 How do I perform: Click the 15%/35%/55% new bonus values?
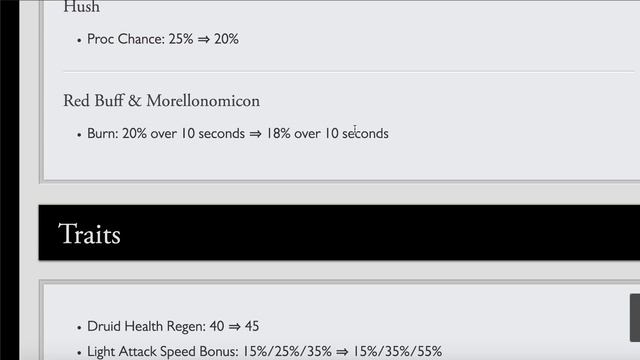pyautogui.click(x=397, y=351)
